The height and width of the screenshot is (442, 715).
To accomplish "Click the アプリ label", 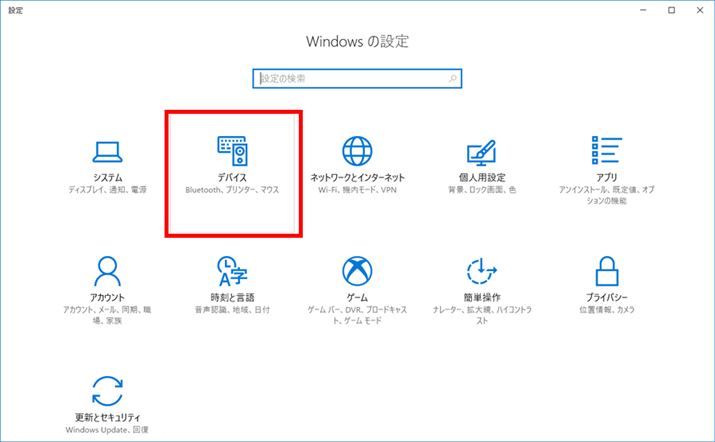I will (x=606, y=177).
